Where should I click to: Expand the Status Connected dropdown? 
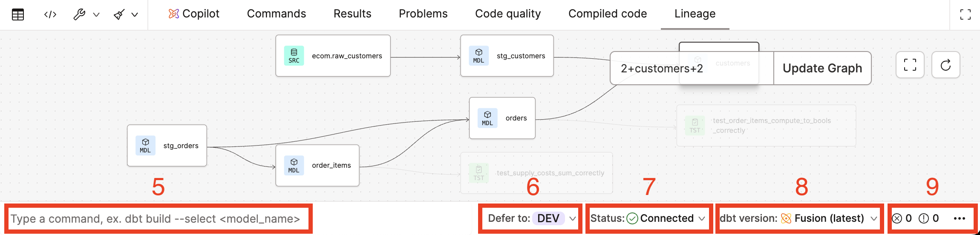click(701, 218)
